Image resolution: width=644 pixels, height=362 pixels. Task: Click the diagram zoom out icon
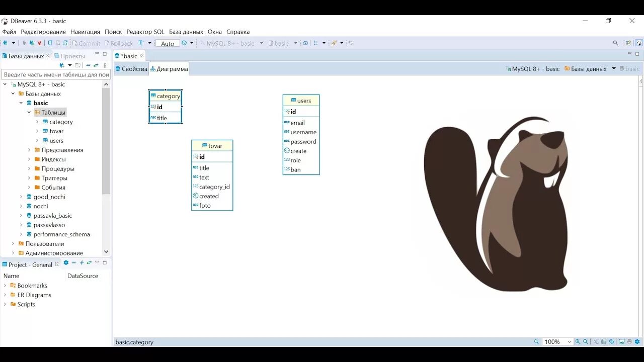click(x=586, y=341)
